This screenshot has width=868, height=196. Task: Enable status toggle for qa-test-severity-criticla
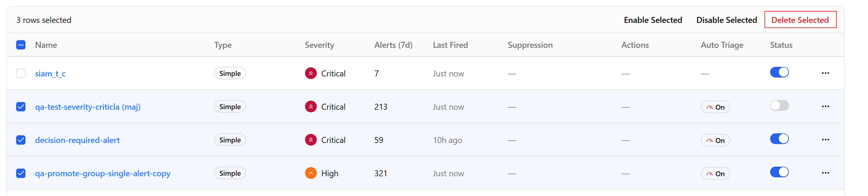coord(779,106)
